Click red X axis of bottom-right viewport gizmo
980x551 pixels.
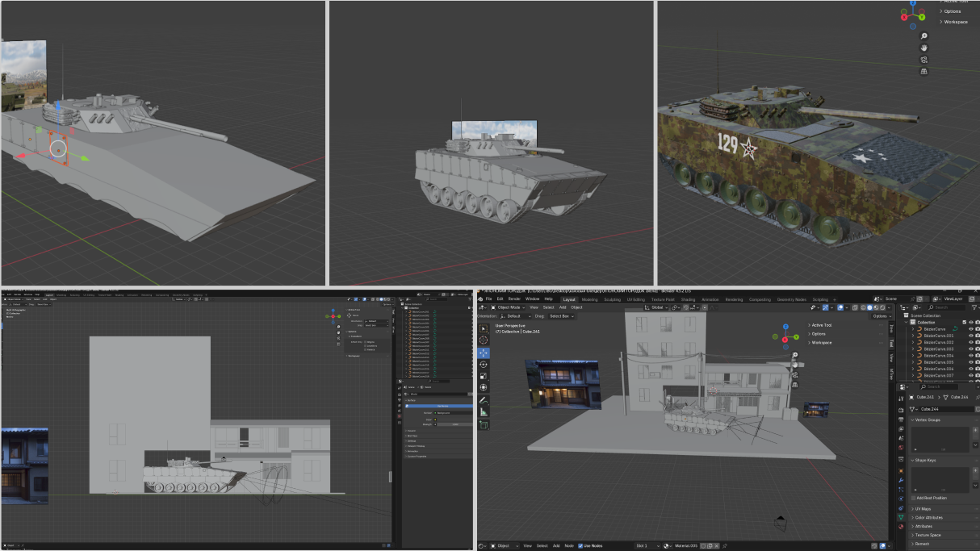785,340
